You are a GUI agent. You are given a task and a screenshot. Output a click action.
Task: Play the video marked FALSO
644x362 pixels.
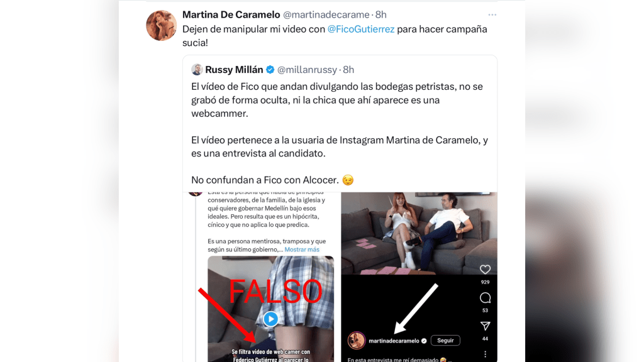tap(270, 319)
